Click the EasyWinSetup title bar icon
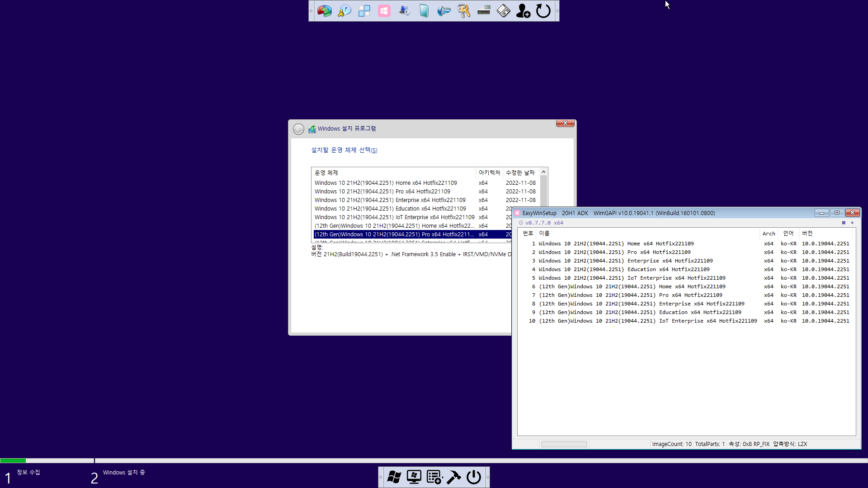Screen dimensions: 868x488 (x=518, y=213)
